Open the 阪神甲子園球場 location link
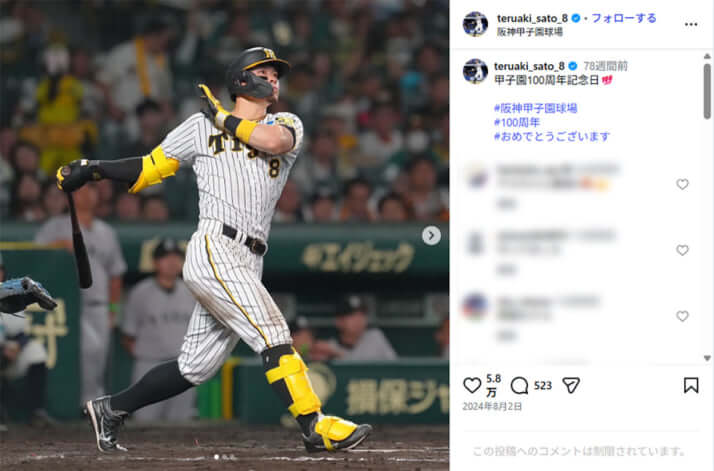 click(x=530, y=32)
